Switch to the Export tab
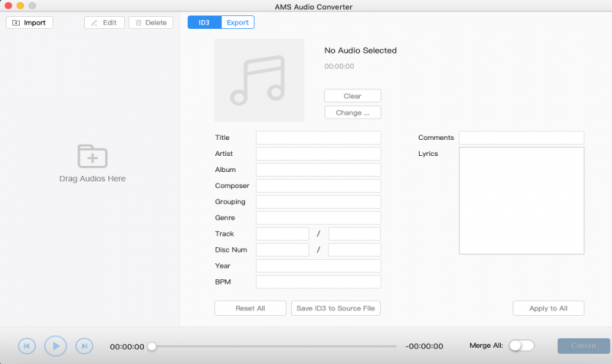Viewport: 612px width, 364px height. (x=238, y=22)
